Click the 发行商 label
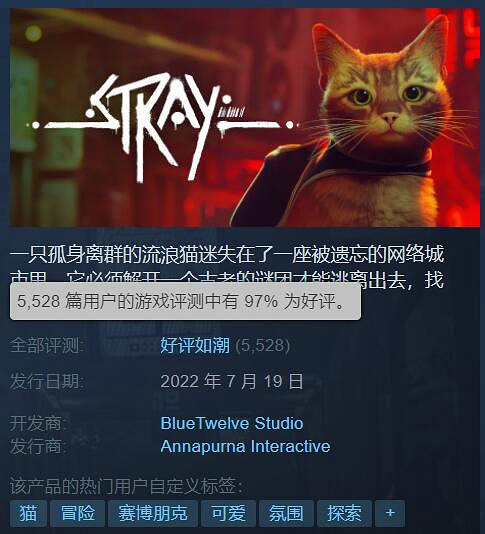 coord(37,446)
